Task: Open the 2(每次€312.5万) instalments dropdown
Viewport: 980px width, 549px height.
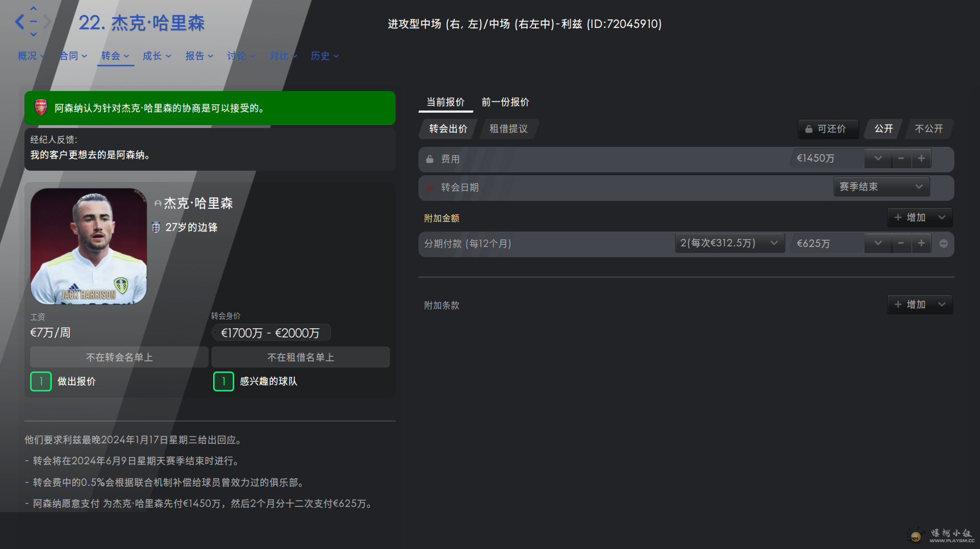Action: (729, 243)
